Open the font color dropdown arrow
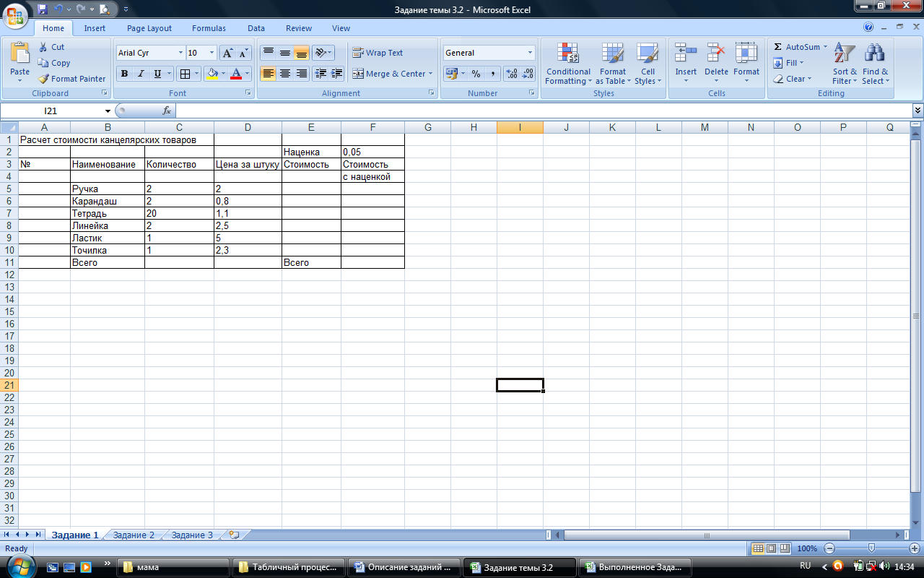This screenshot has height=578, width=924. (x=247, y=74)
